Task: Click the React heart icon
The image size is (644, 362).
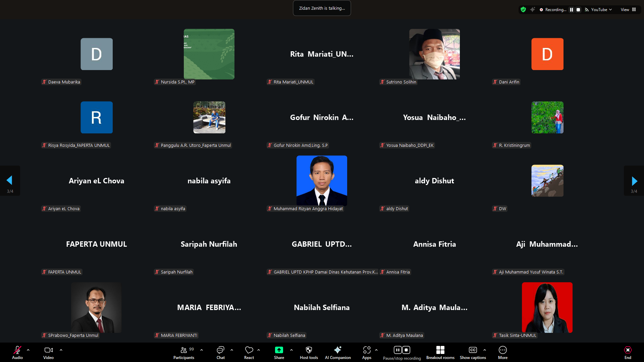Action: coord(249,352)
